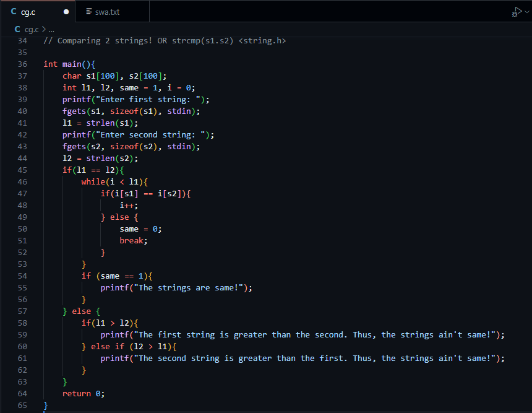The height and width of the screenshot is (413, 532).
Task: Click 'fgets(s1, sizeof(s1), stdin);' line
Action: [x=131, y=111]
